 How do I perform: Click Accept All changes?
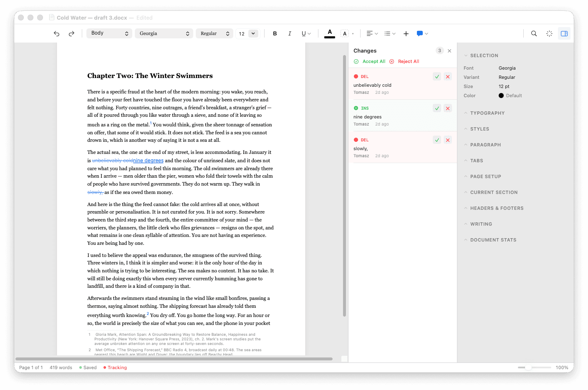tap(369, 62)
